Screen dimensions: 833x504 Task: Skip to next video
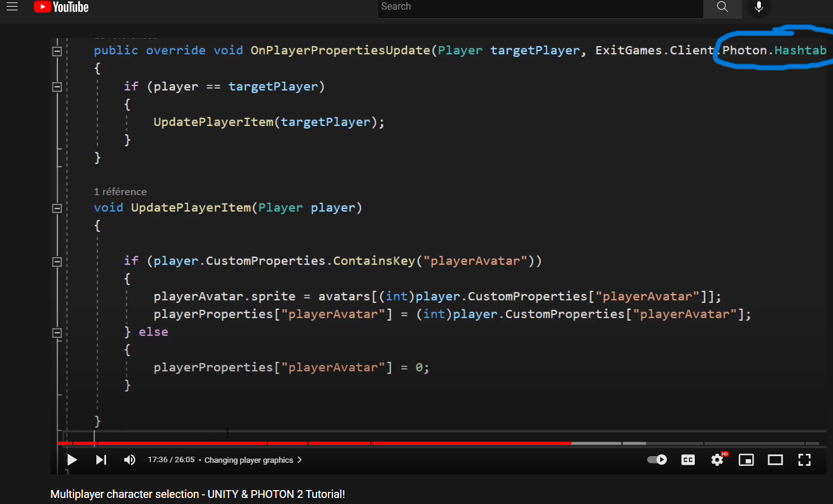click(101, 460)
